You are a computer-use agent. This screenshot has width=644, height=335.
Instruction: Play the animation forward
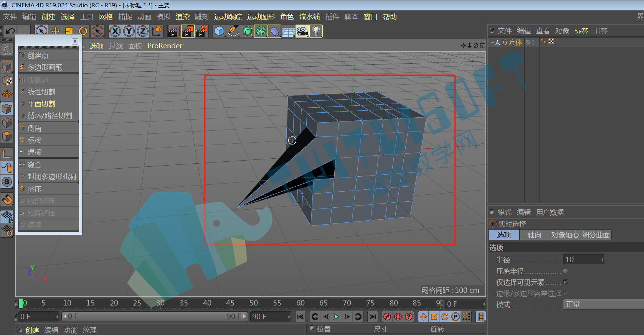(x=336, y=317)
